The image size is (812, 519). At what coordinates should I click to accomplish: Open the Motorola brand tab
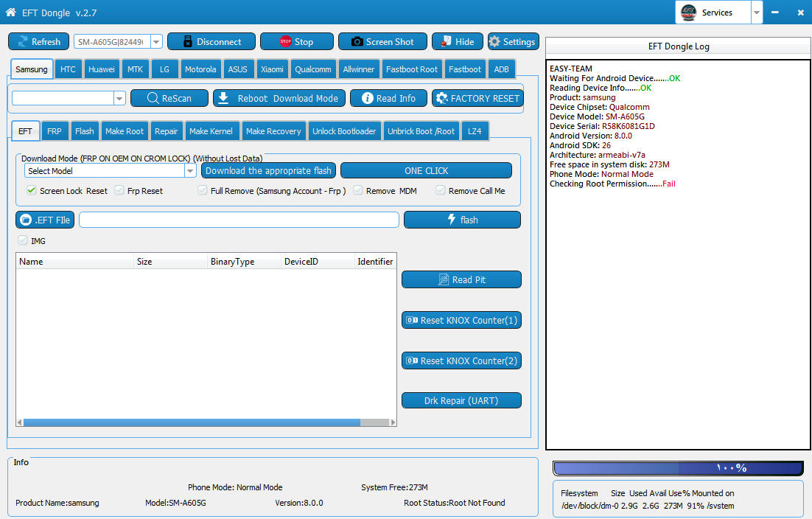(x=200, y=69)
